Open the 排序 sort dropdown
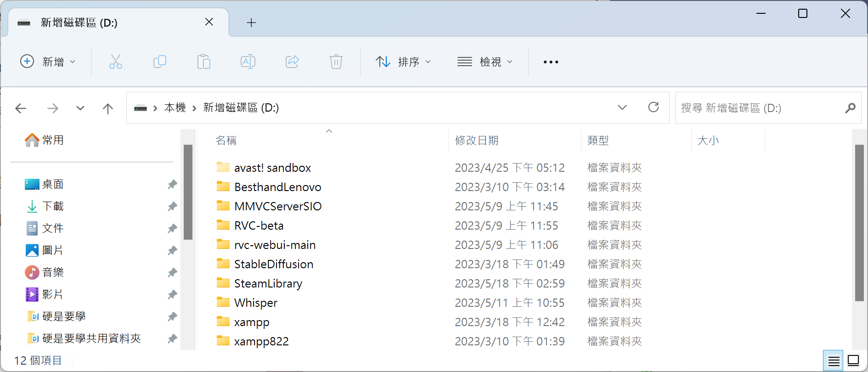This screenshot has height=372, width=868. [403, 62]
